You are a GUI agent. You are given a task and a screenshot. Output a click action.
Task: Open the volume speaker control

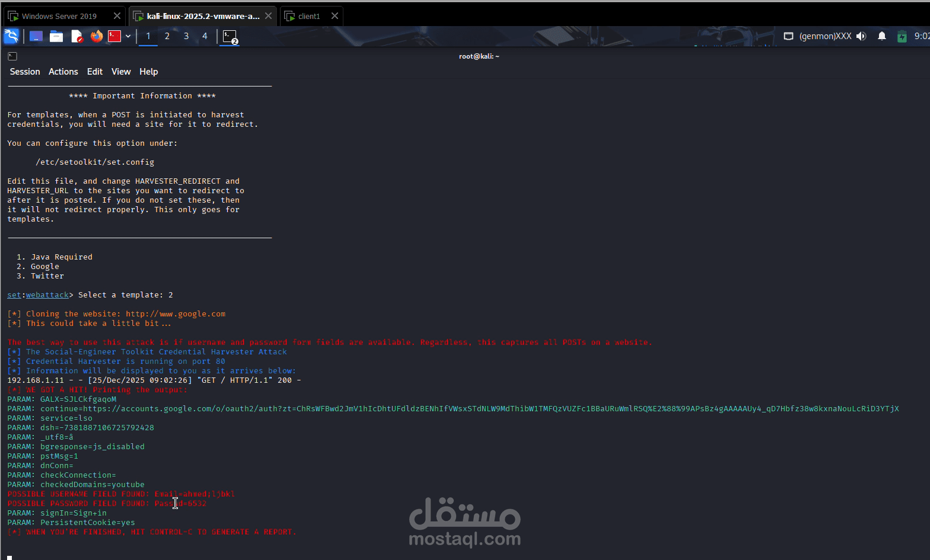pyautogui.click(x=861, y=36)
